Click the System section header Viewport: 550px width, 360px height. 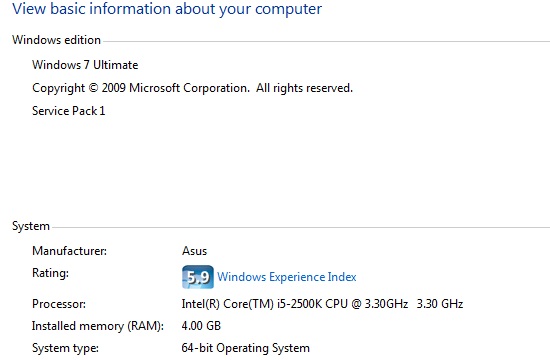(x=31, y=226)
